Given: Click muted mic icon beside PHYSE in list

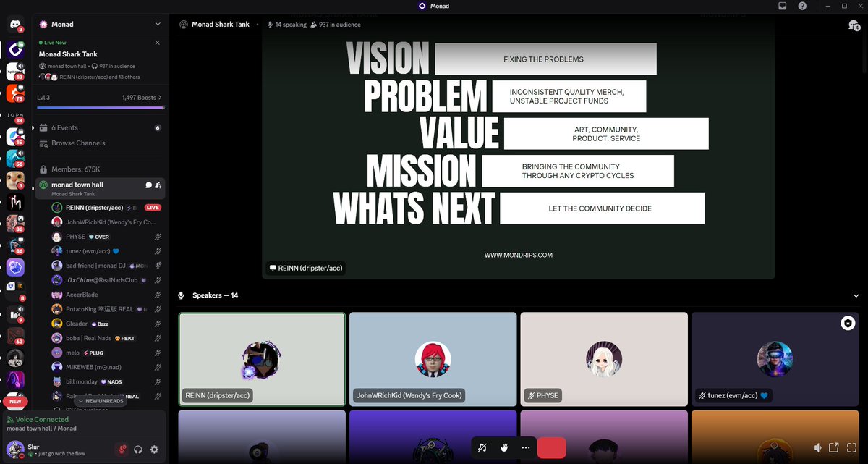Looking at the screenshot, I should click(x=158, y=237).
